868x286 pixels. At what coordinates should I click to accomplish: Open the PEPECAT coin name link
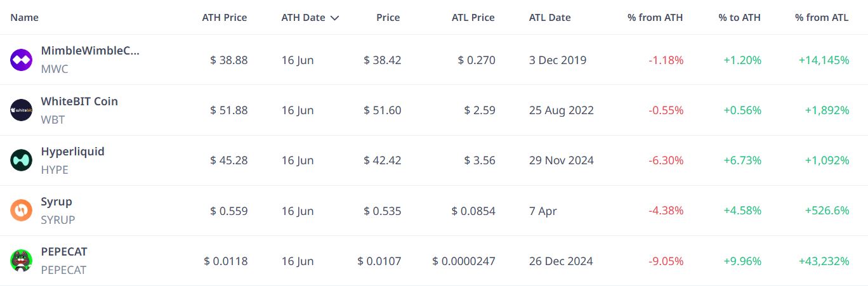64,252
